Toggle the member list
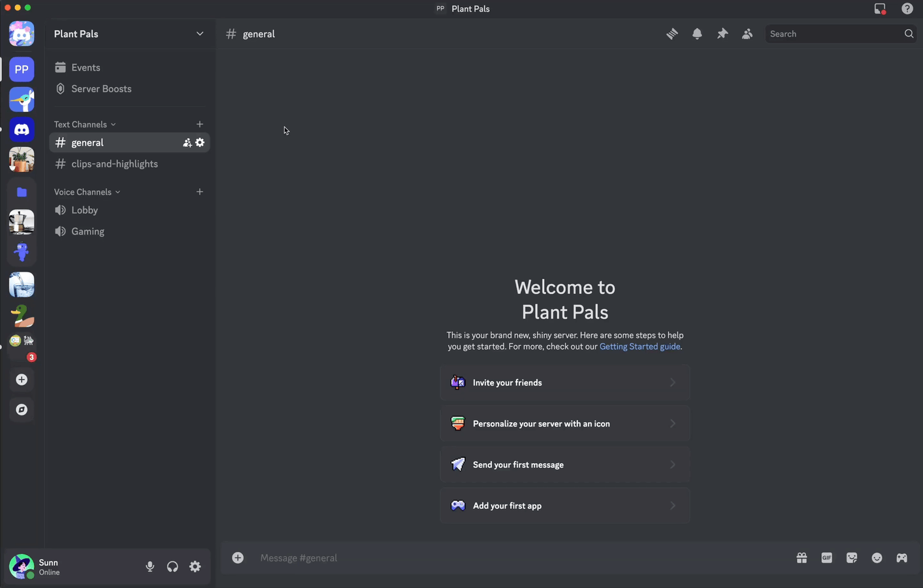 coord(747,34)
